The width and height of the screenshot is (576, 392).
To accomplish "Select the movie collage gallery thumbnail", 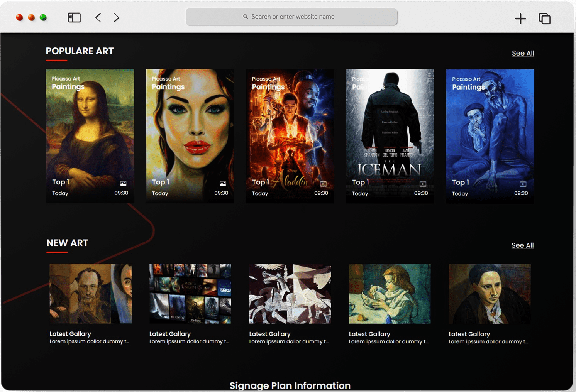I will click(x=190, y=294).
